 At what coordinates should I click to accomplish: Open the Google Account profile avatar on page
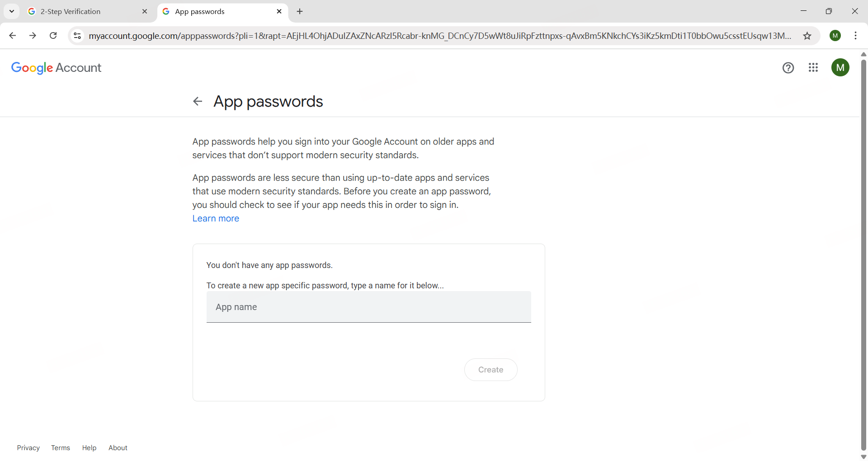(x=840, y=68)
